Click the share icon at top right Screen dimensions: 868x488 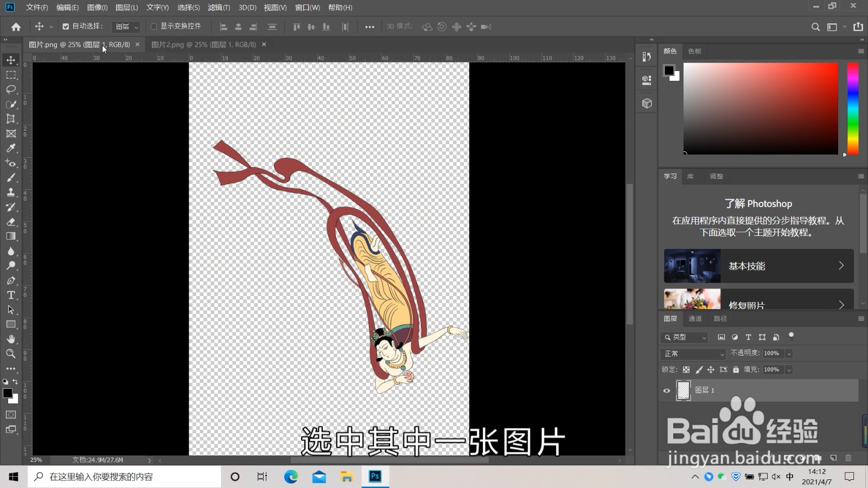[x=858, y=27]
